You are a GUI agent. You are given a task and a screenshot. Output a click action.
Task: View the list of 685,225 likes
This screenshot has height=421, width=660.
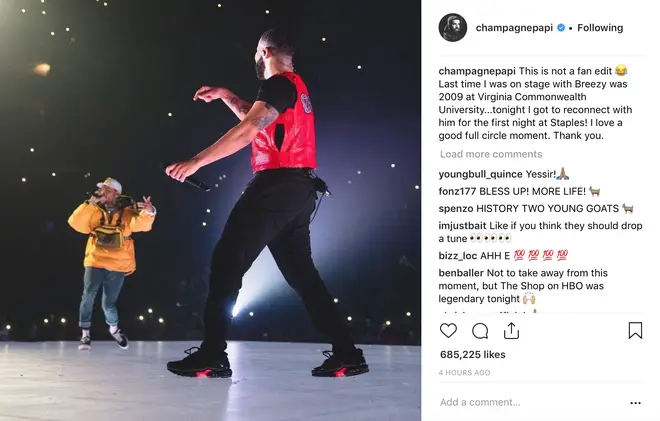coord(473,354)
